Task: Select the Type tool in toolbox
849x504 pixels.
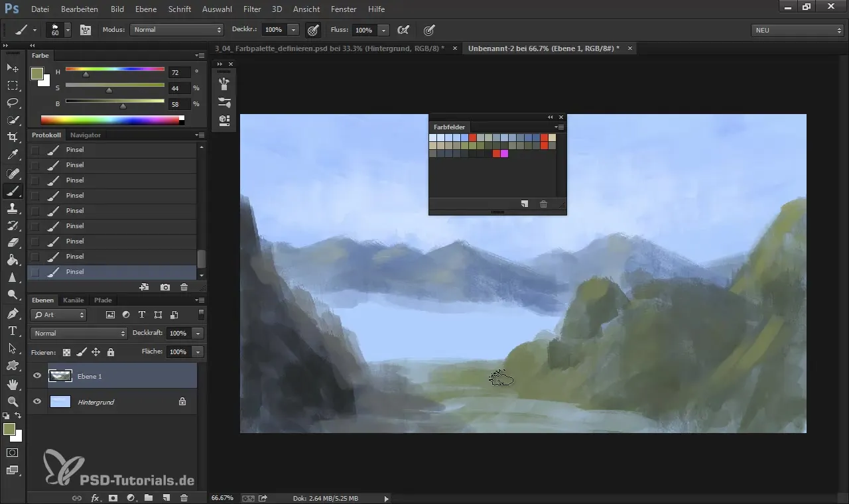Action: coord(13,331)
